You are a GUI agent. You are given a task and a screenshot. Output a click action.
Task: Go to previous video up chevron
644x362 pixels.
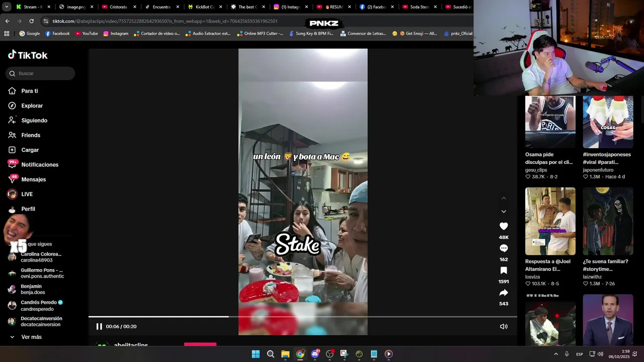(x=504, y=199)
